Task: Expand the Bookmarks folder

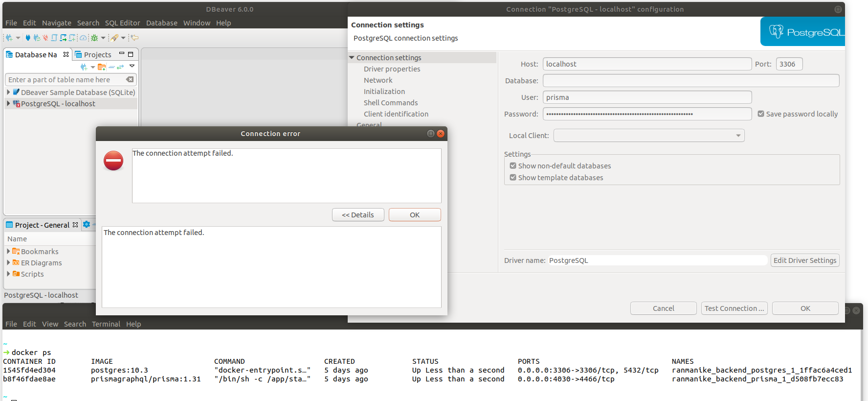Action: click(x=8, y=251)
